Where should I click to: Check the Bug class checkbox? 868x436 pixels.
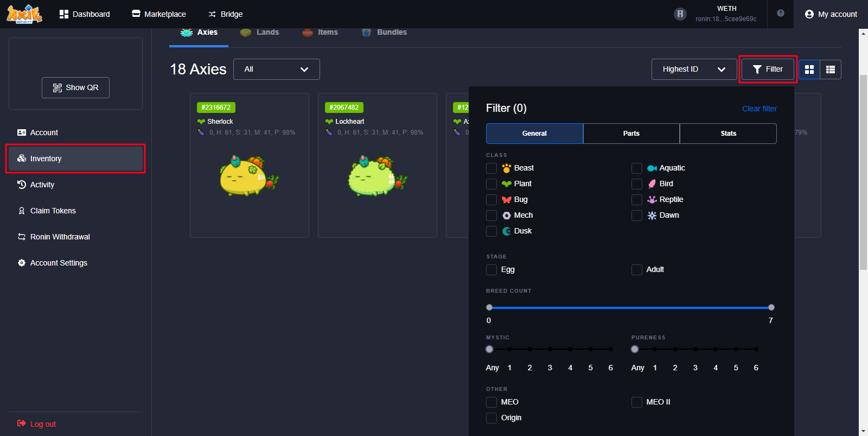(x=492, y=200)
